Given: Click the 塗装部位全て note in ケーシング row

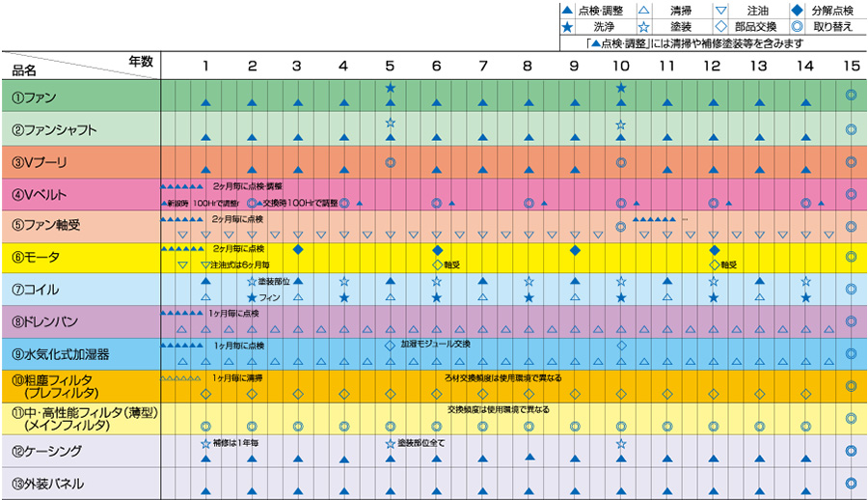Looking at the screenshot, I should click(x=421, y=443).
